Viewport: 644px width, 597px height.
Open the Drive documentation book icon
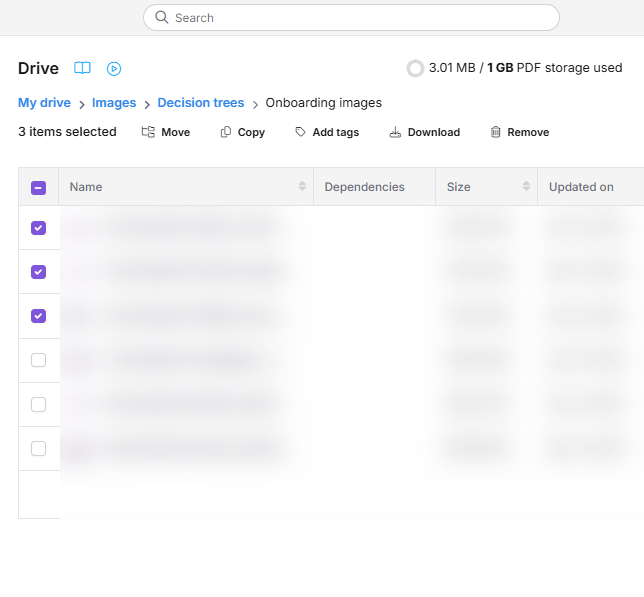82,68
